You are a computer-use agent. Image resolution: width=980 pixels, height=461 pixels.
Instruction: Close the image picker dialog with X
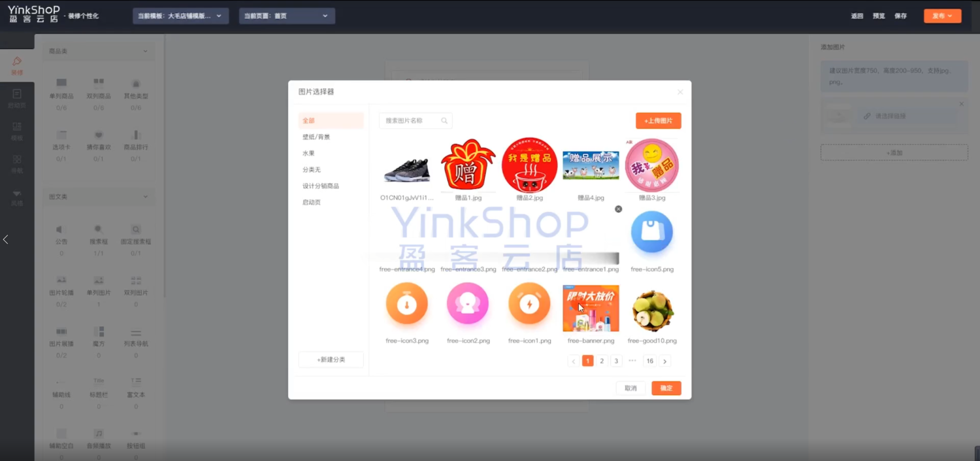click(x=680, y=92)
